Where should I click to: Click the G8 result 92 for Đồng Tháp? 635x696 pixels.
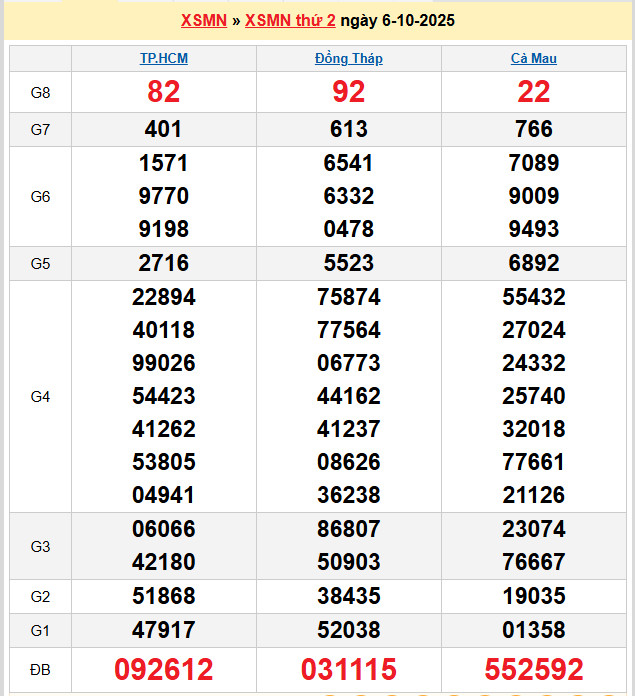point(348,92)
